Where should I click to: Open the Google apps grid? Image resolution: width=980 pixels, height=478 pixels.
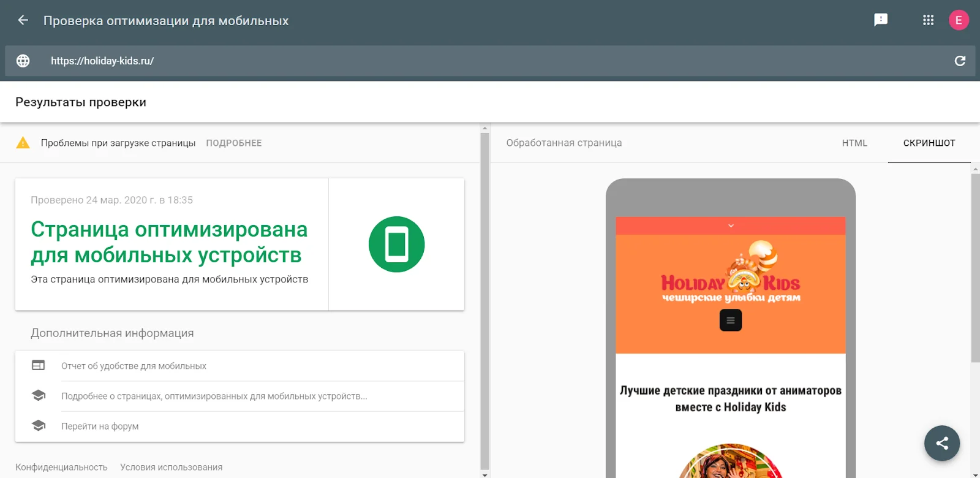929,20
